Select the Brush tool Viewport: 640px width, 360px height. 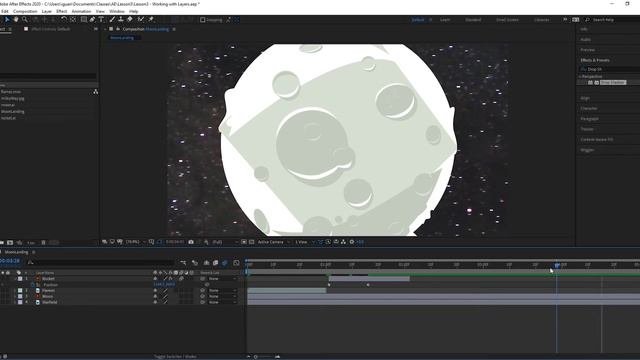[112, 19]
